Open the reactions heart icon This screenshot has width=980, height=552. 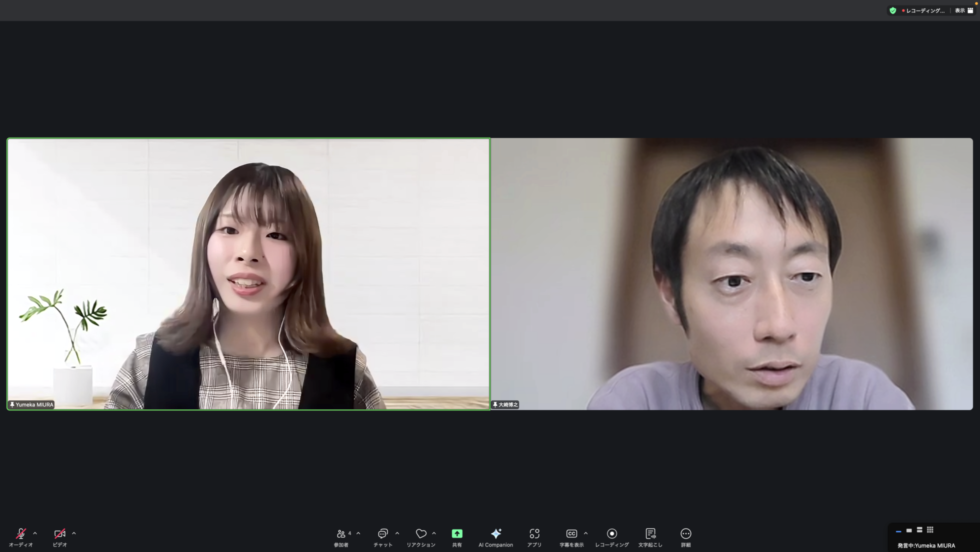pos(421,535)
